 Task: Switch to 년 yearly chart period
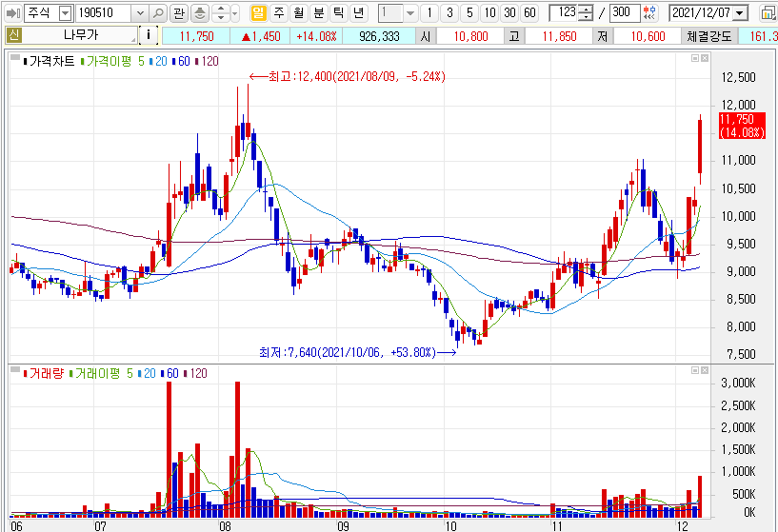(x=358, y=13)
